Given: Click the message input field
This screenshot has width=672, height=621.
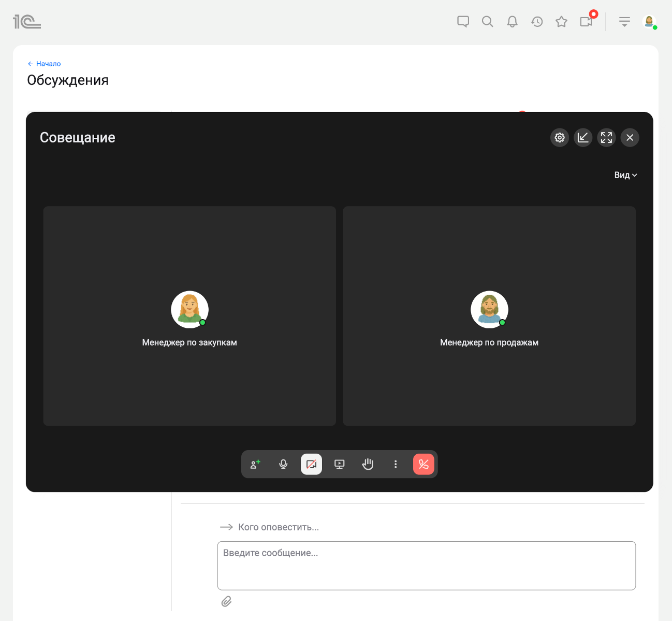Looking at the screenshot, I should (x=426, y=566).
